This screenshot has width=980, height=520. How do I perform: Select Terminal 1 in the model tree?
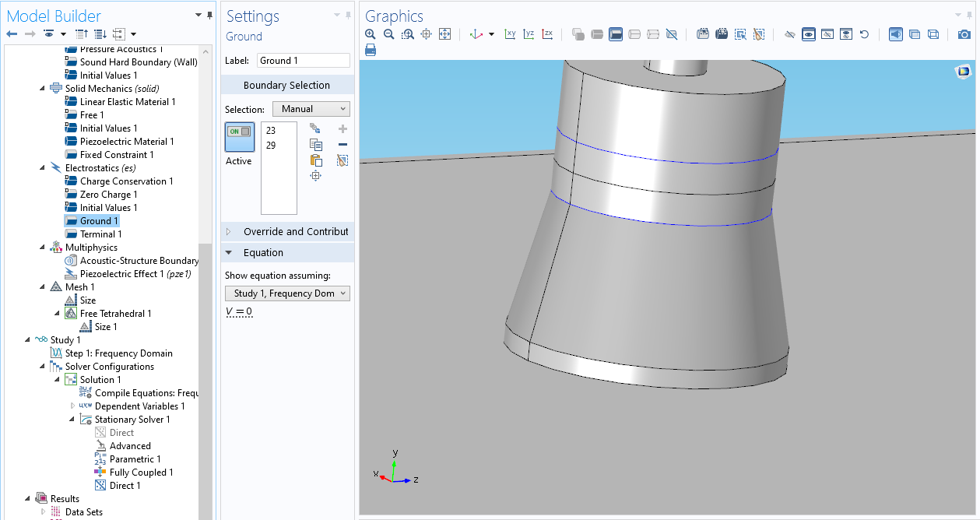(100, 234)
